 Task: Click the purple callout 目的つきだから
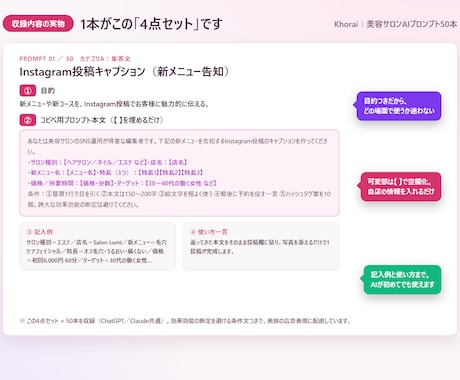point(399,106)
